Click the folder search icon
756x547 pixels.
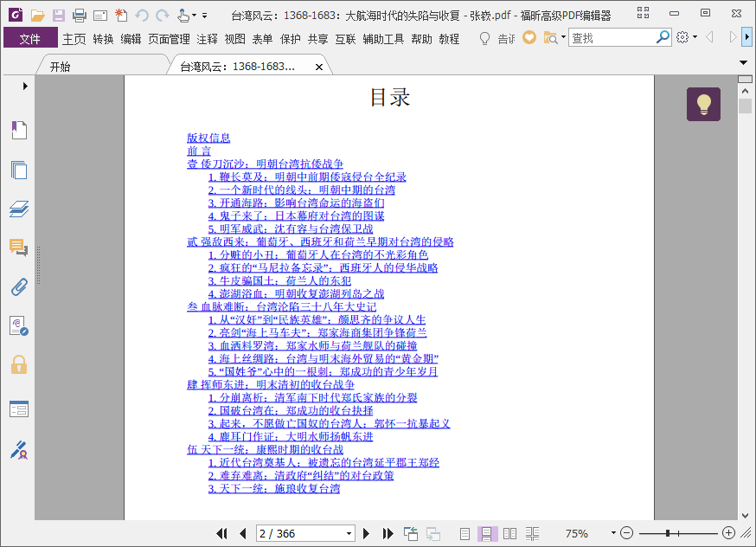click(550, 37)
